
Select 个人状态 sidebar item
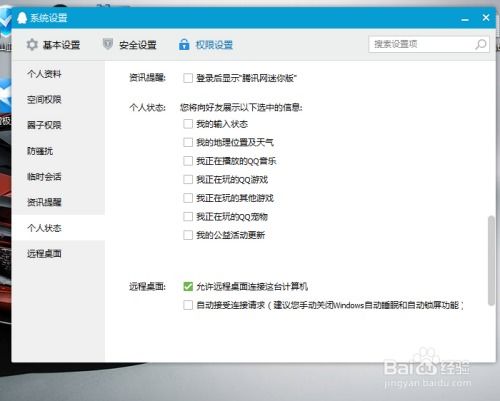pyautogui.click(x=58, y=228)
